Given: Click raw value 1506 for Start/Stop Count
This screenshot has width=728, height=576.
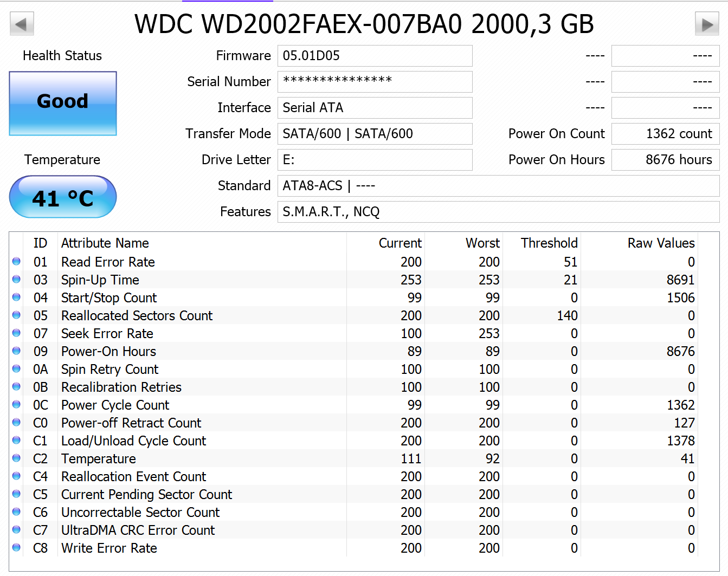Looking at the screenshot, I should click(x=681, y=298).
